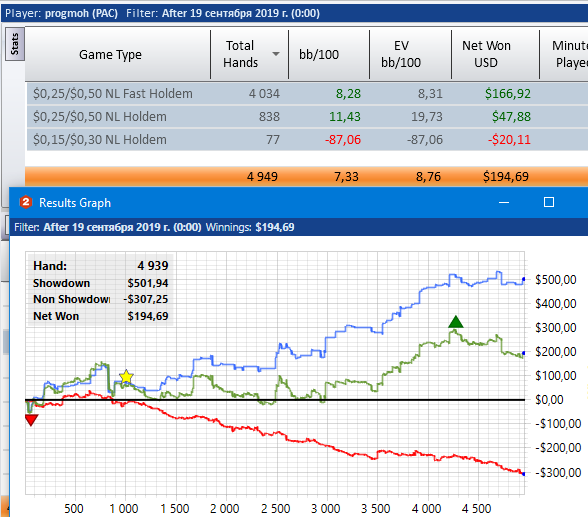Click the Hand 4 939 legend value

[x=153, y=266]
